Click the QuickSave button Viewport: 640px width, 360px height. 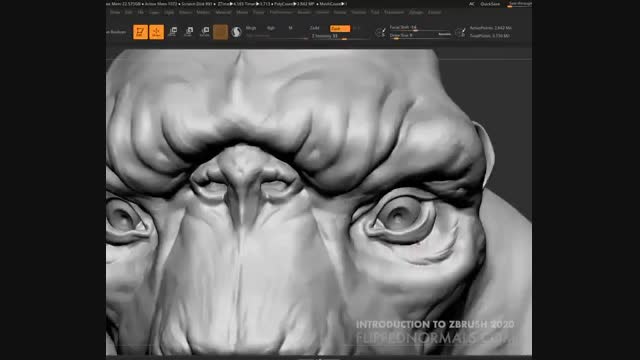tap(490, 4)
